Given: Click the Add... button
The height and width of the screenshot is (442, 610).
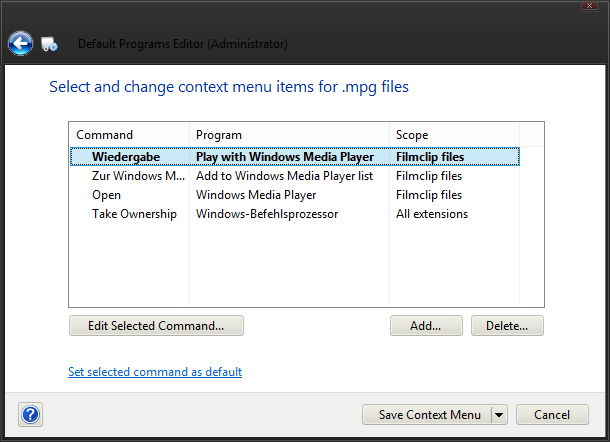Looking at the screenshot, I should click(426, 326).
